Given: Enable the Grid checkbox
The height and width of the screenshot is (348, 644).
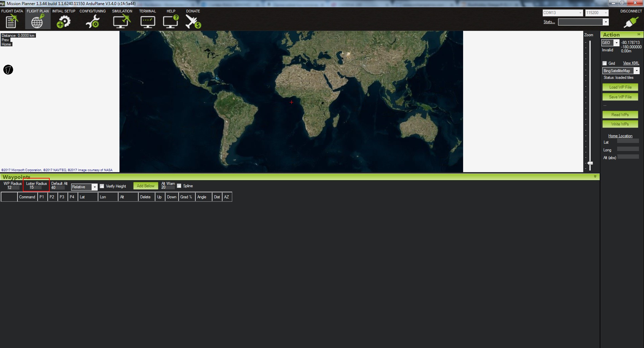Looking at the screenshot, I should click(x=605, y=63).
